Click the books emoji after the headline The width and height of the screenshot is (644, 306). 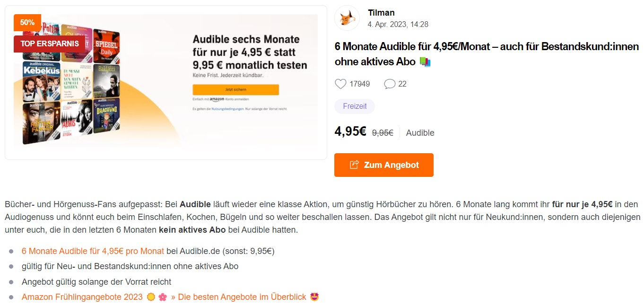(425, 62)
